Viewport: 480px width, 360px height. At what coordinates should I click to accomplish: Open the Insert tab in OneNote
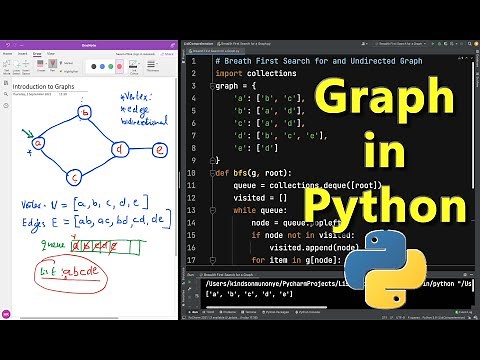[x=22, y=53]
